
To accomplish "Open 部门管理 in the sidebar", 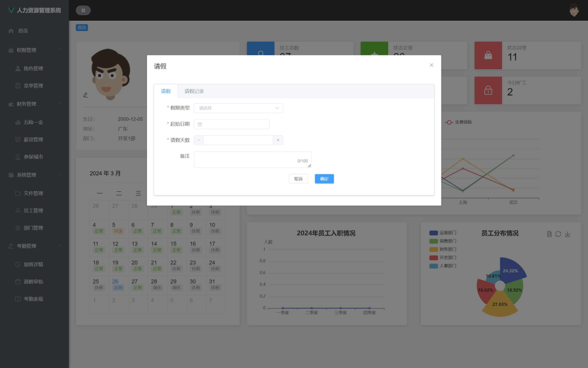I will pyautogui.click(x=33, y=227).
